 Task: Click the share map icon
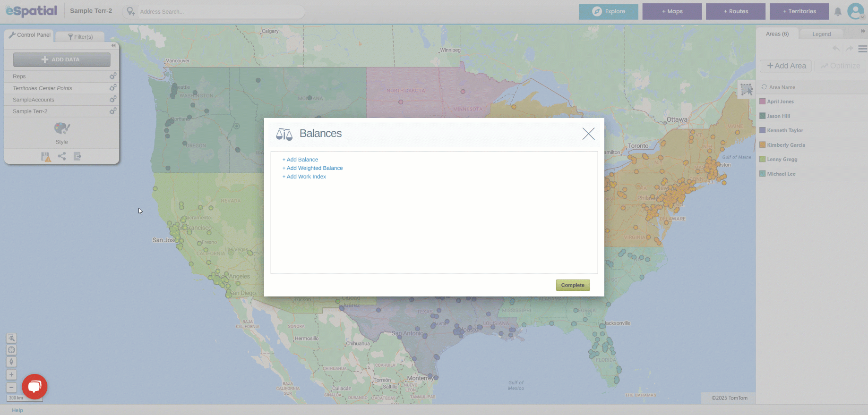click(62, 156)
